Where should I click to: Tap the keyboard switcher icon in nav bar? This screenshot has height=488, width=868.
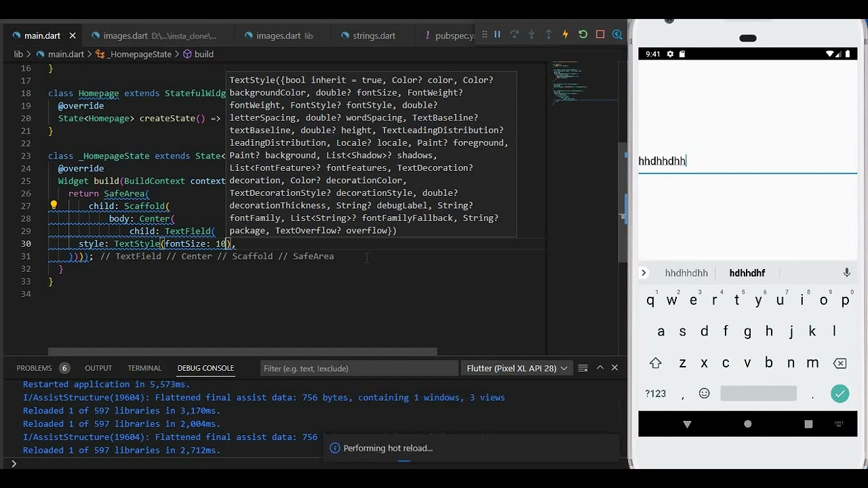[x=839, y=424]
